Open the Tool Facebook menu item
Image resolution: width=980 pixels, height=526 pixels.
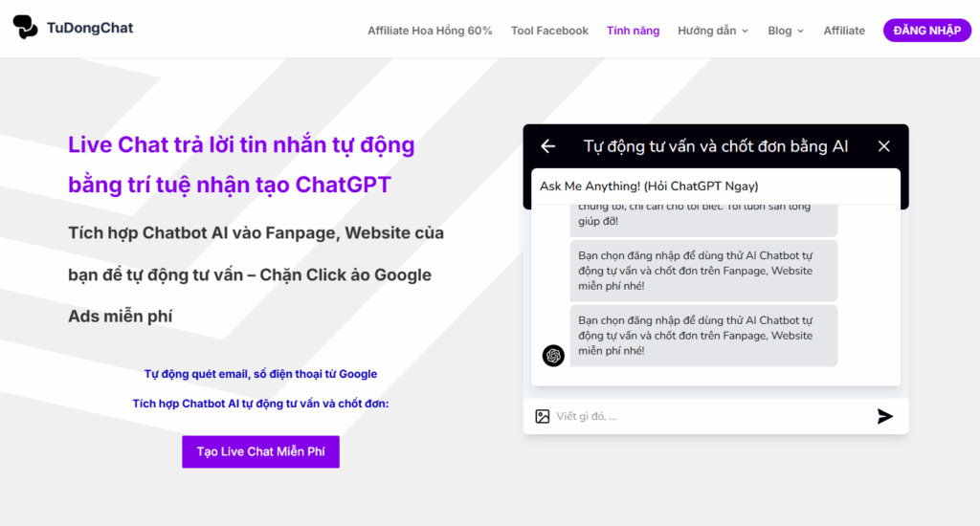549,31
